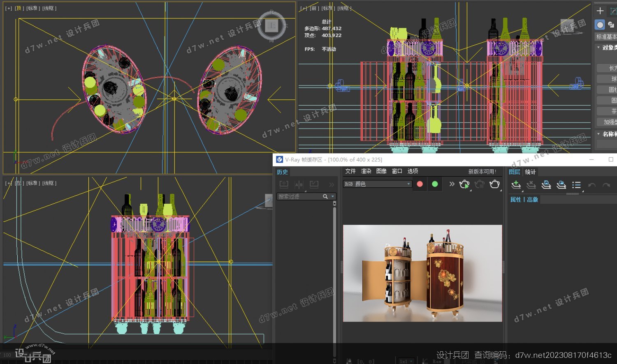Click the [顶] view label in top viewport
617x364 pixels.
coord(19,8)
